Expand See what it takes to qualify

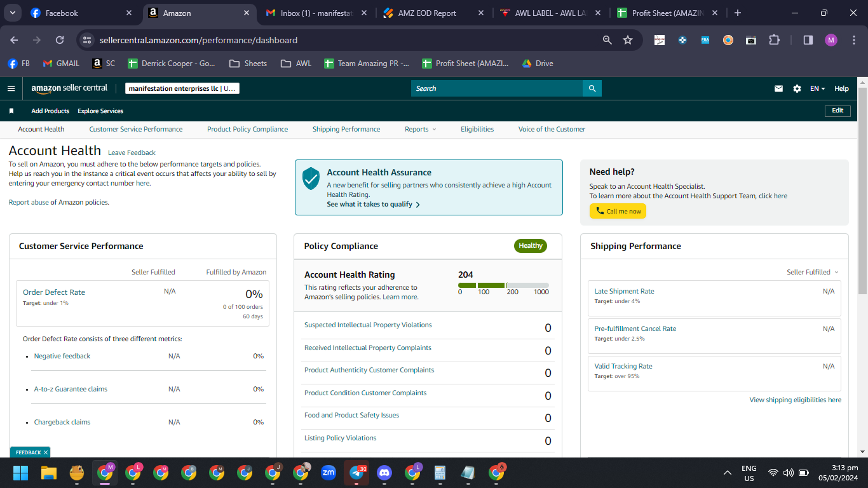tap(373, 205)
